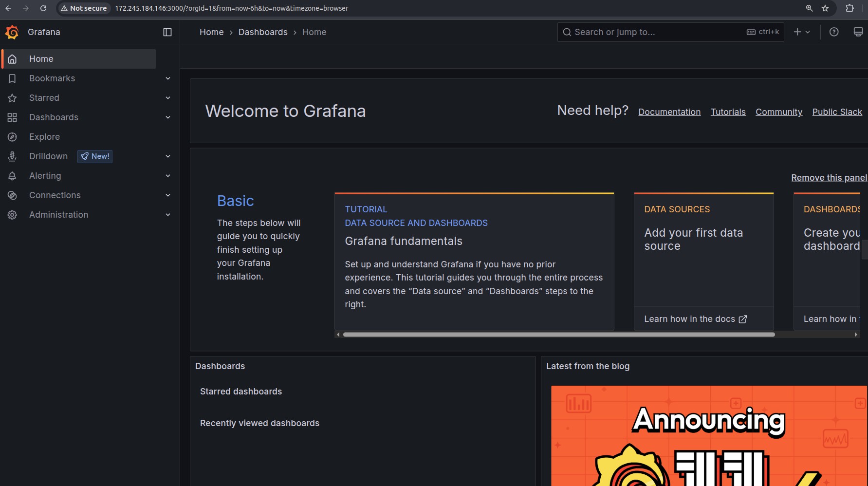Click the Remove this panel link
This screenshot has width=868, height=486.
pyautogui.click(x=829, y=178)
